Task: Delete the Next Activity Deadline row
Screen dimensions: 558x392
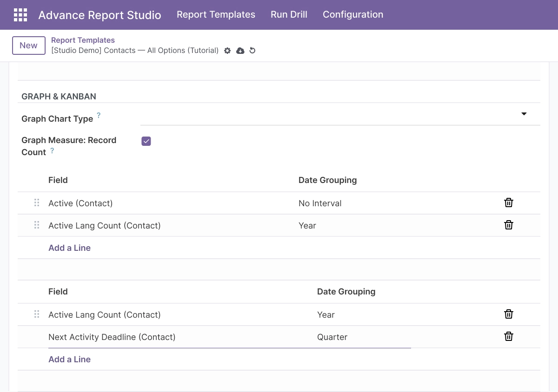Action: (509, 336)
